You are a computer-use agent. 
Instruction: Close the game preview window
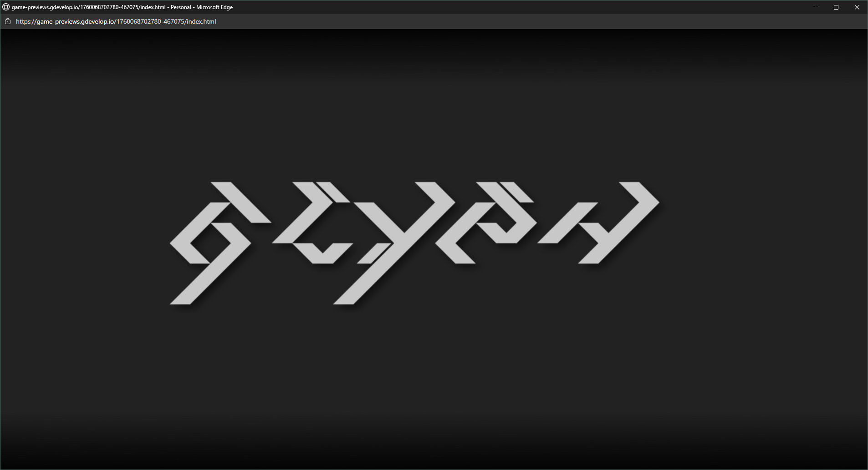[857, 7]
